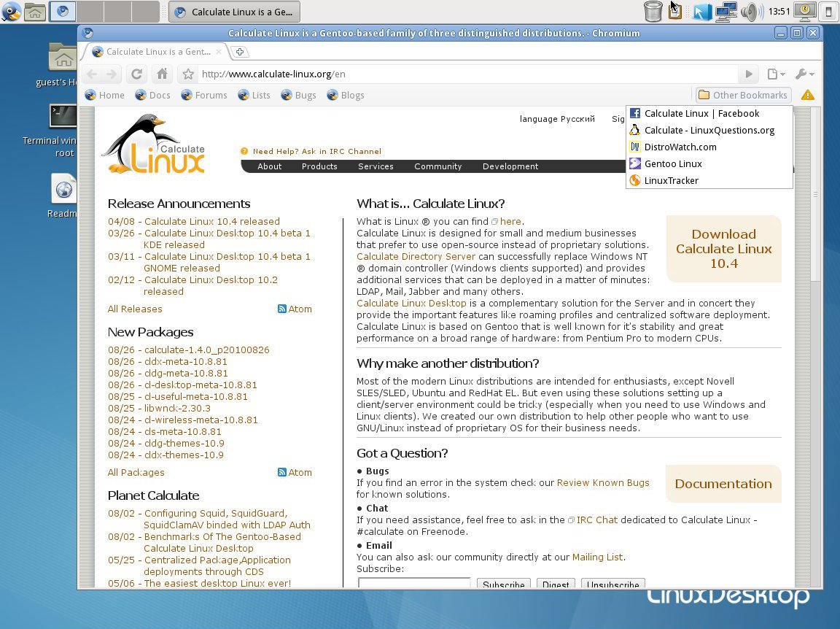Click the URL address bar field
Screen dimensions: 840x629
(x=467, y=74)
